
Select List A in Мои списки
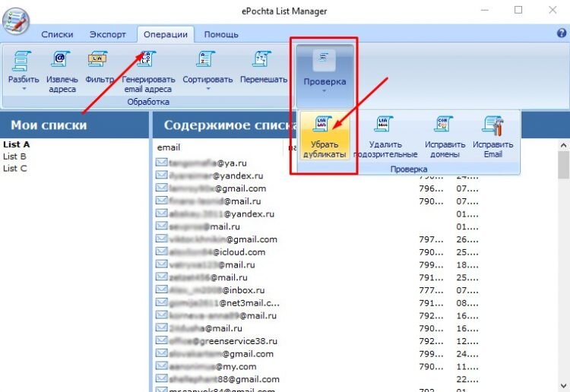tap(17, 144)
